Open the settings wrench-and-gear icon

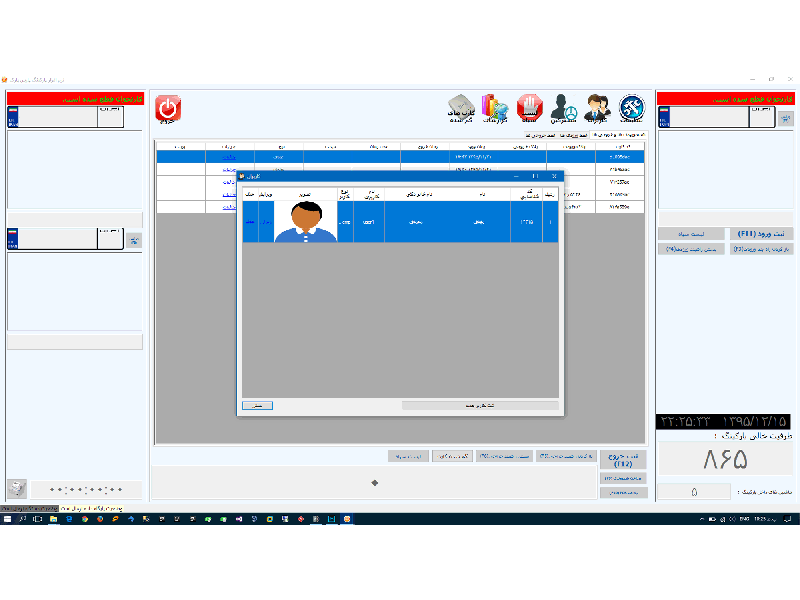(x=631, y=108)
